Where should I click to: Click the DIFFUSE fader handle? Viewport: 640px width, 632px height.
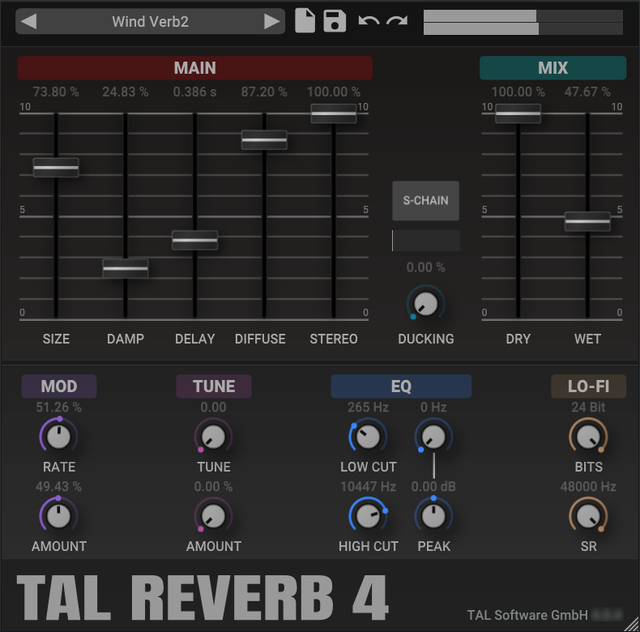(264, 140)
